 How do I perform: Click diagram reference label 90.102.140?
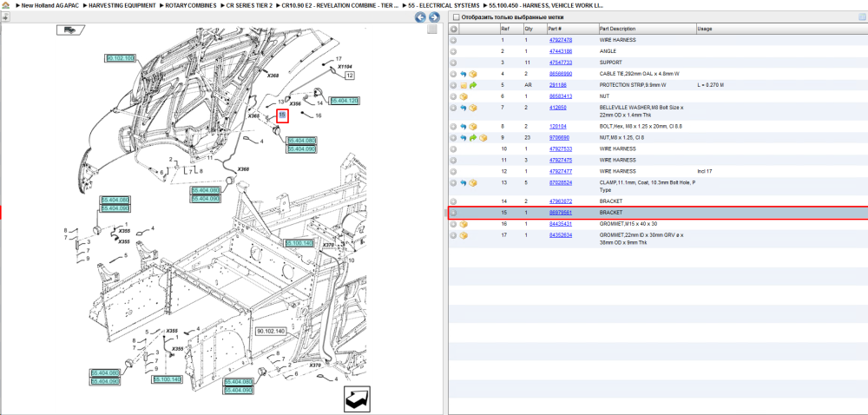270,332
